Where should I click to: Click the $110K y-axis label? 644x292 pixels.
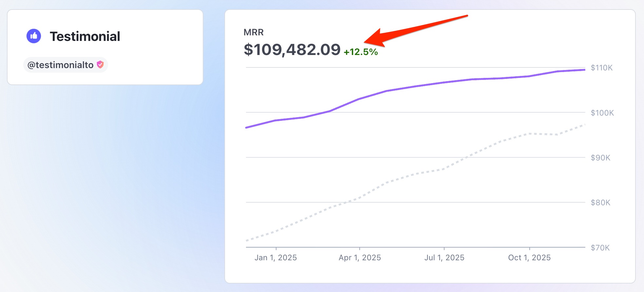click(601, 68)
